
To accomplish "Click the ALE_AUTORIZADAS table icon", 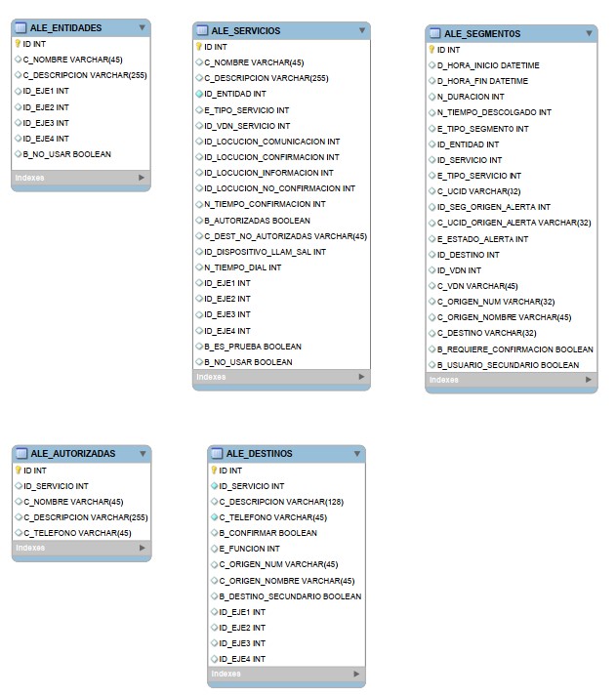I will pos(21,453).
